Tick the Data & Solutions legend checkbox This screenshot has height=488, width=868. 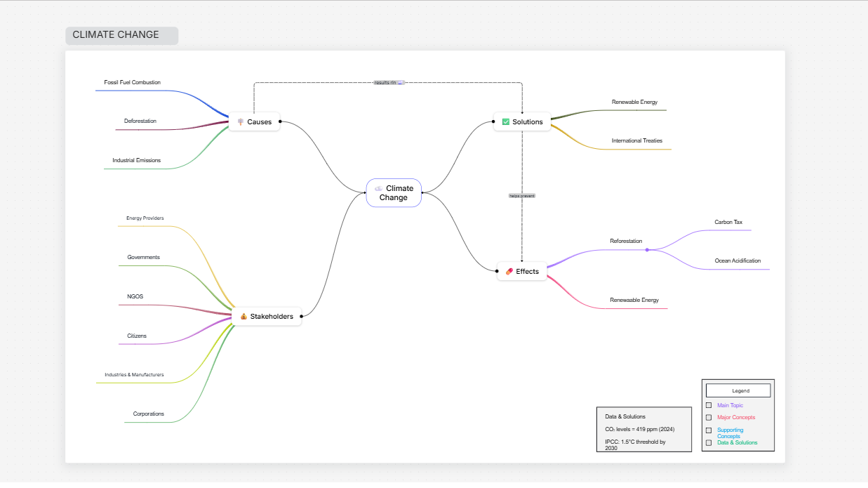click(709, 442)
